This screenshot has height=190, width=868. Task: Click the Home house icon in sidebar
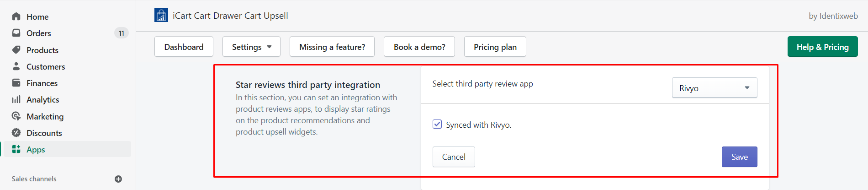tap(16, 16)
